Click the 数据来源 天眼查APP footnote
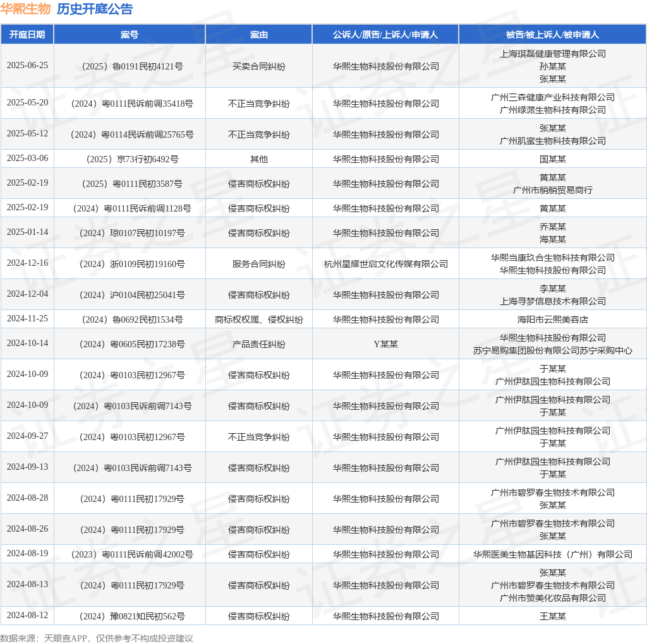The height and width of the screenshot is (644, 647). click(x=97, y=639)
